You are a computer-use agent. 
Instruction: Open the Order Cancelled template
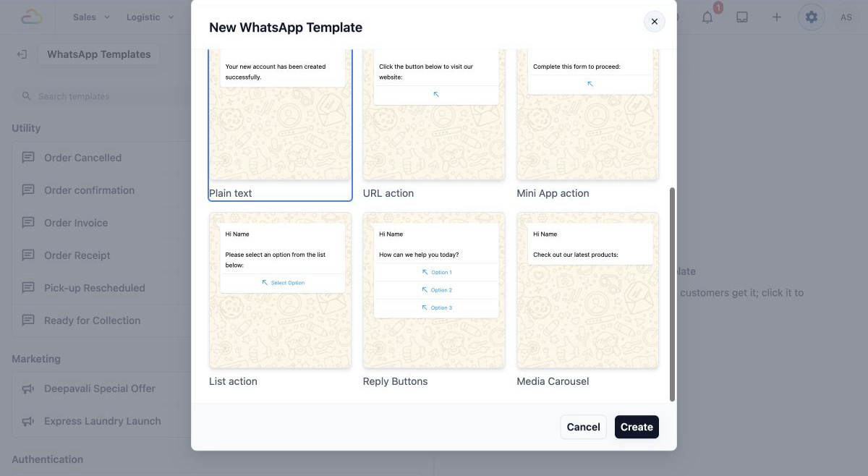(x=101, y=158)
